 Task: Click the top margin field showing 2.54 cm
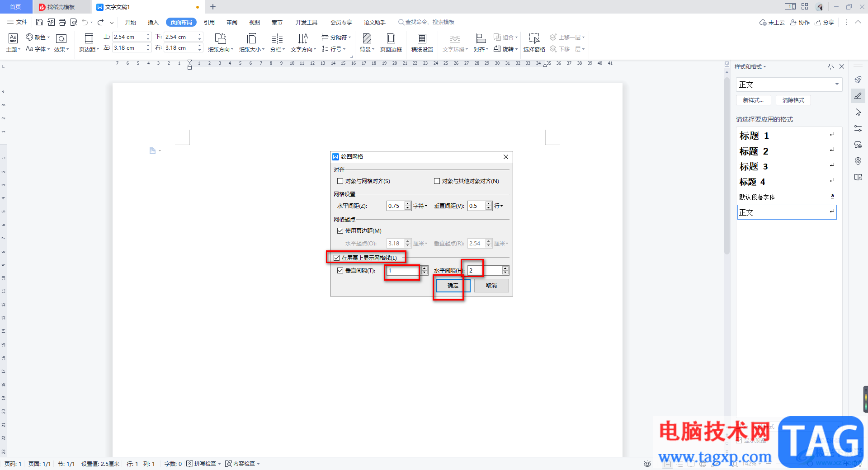click(x=128, y=37)
